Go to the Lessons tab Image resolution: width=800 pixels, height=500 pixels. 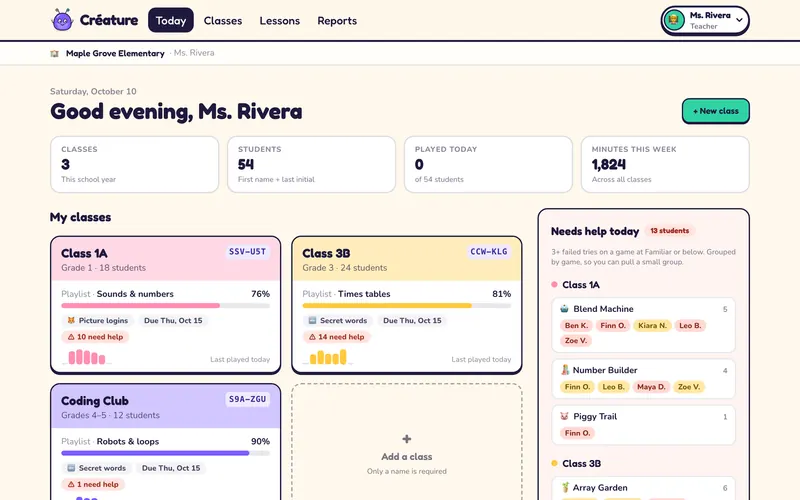click(x=280, y=21)
